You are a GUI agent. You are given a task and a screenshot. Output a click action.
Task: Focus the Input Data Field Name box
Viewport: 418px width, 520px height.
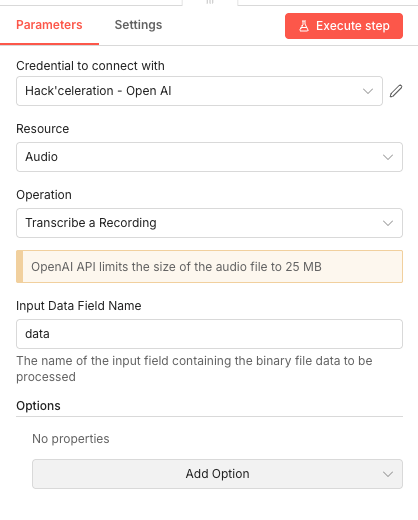[x=209, y=334]
